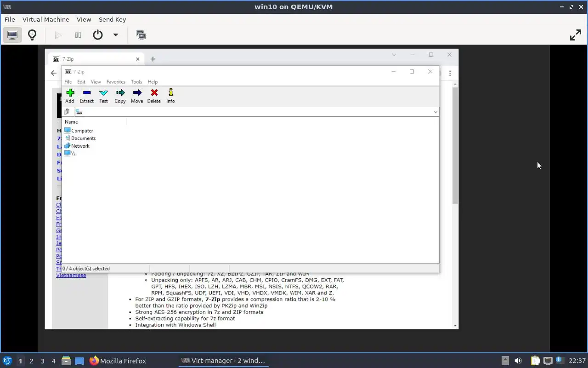
Task: Click the Virt-manager taskbar entry
Action: pyautogui.click(x=223, y=361)
